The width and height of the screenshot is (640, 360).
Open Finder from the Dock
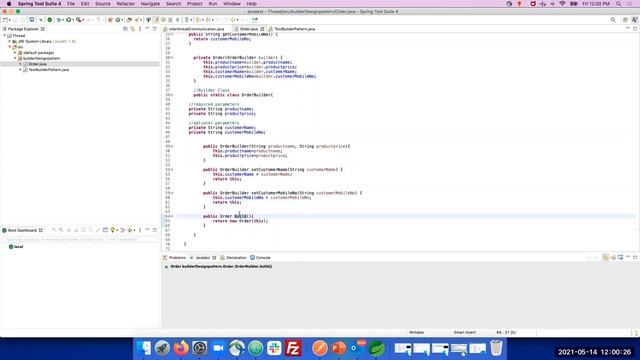click(x=144, y=348)
